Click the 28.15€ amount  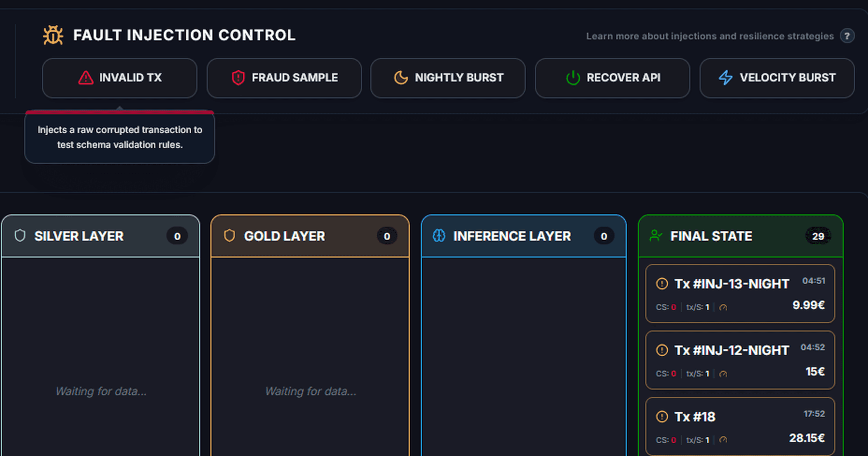point(807,438)
